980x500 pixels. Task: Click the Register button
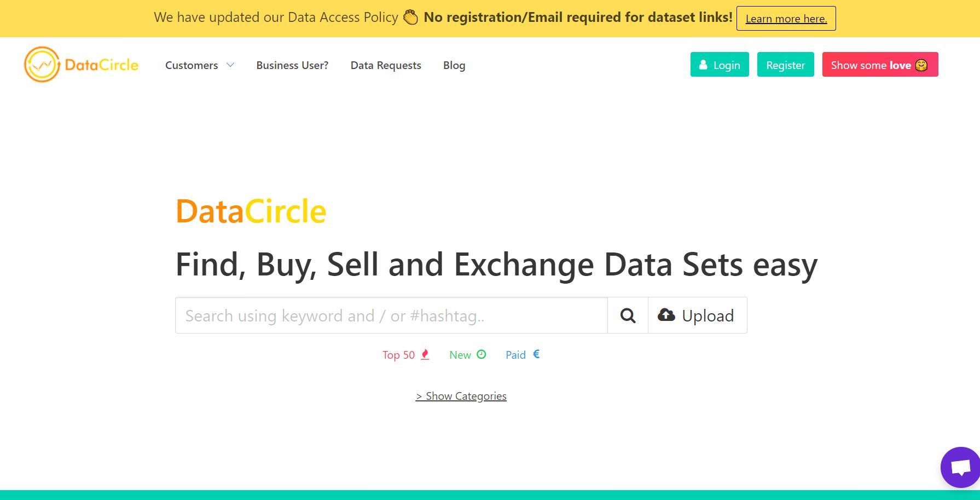click(785, 65)
